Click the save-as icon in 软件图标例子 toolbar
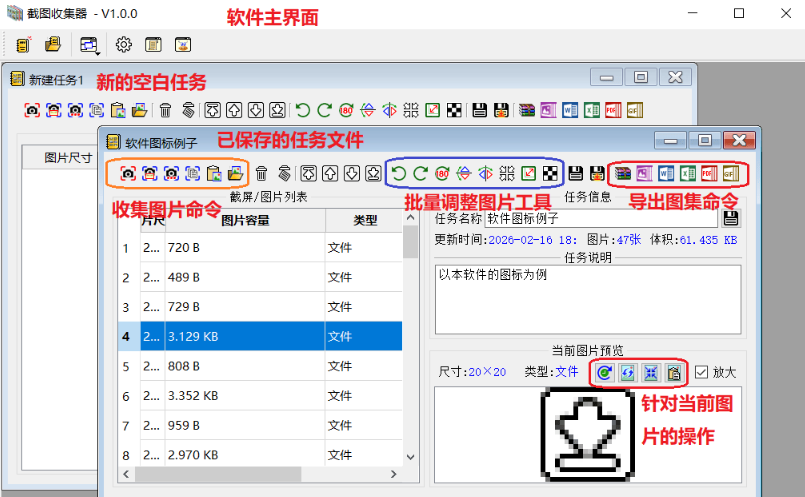This screenshot has width=805, height=497. 597,174
